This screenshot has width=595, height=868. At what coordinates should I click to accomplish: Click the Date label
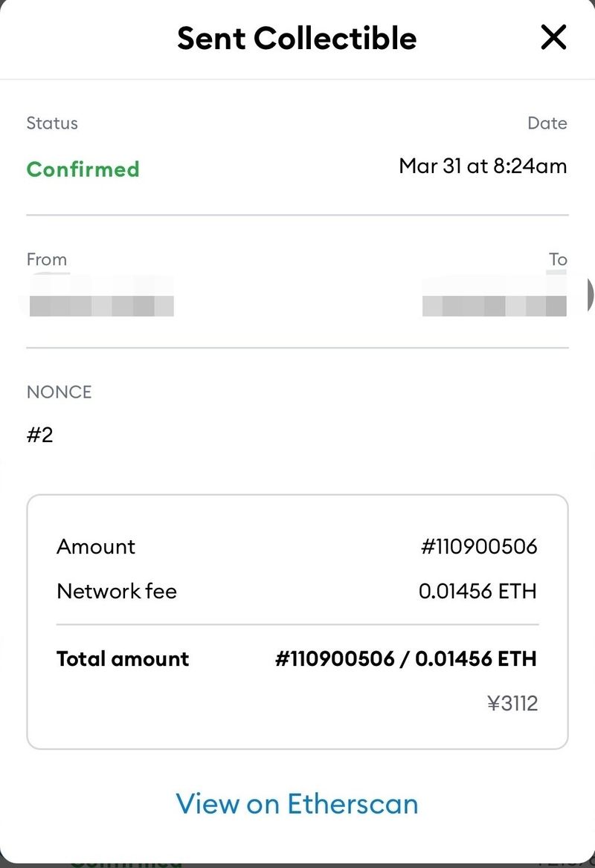pos(547,123)
